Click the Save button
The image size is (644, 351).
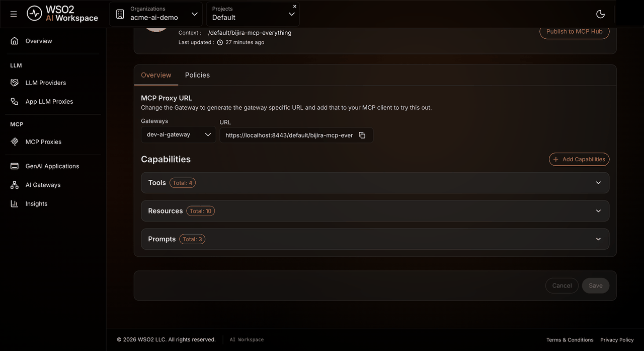[x=596, y=286]
